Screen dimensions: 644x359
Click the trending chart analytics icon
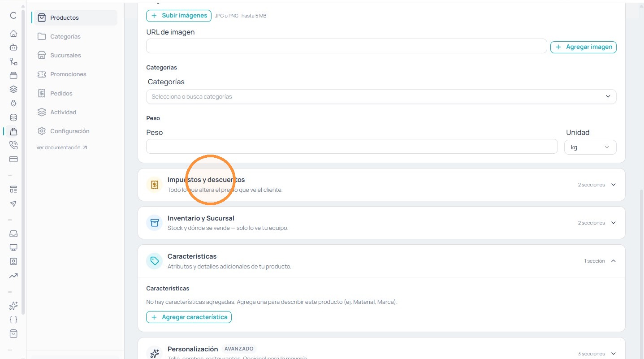13,276
